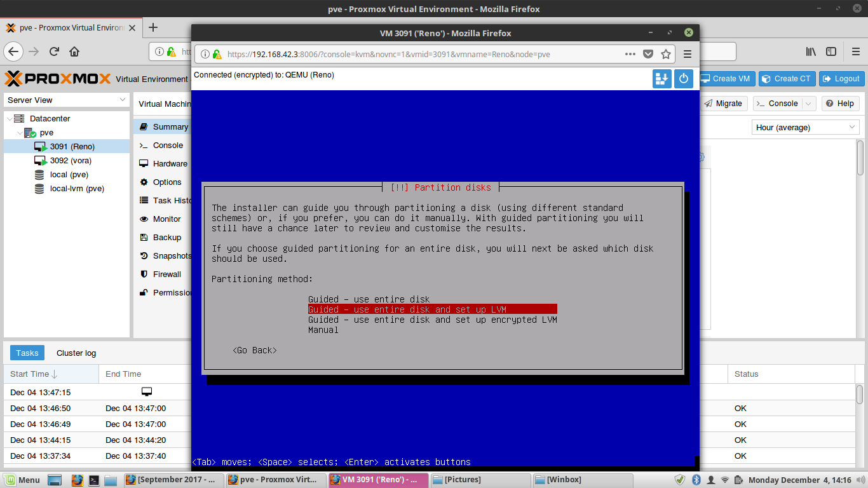The height and width of the screenshot is (488, 868).
Task: Select Go Back in the installer
Action: click(255, 350)
